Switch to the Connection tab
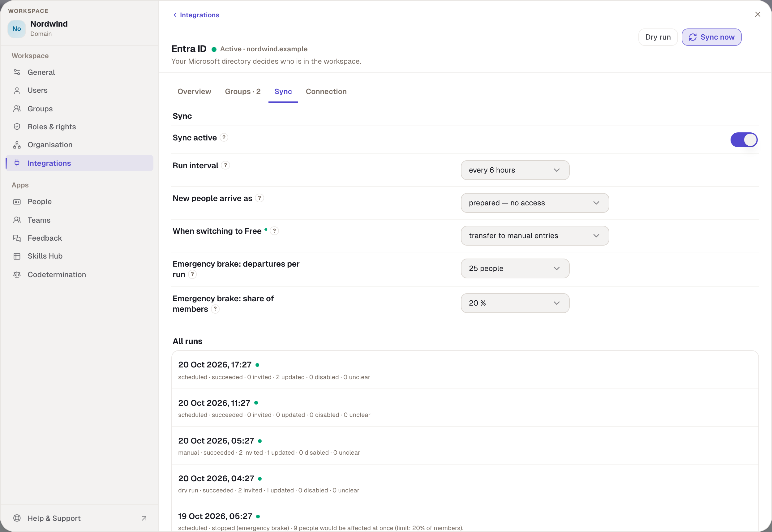Viewport: 772px width, 532px height. point(326,91)
